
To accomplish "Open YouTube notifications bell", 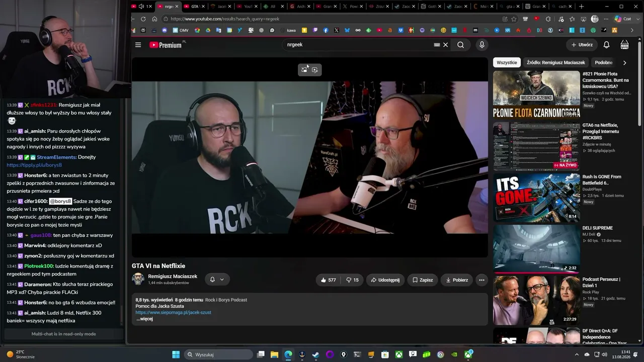I will tap(606, 45).
